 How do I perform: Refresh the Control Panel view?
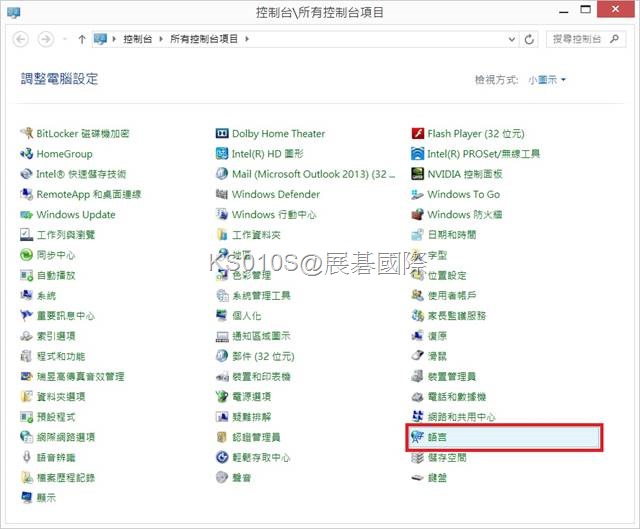click(529, 39)
